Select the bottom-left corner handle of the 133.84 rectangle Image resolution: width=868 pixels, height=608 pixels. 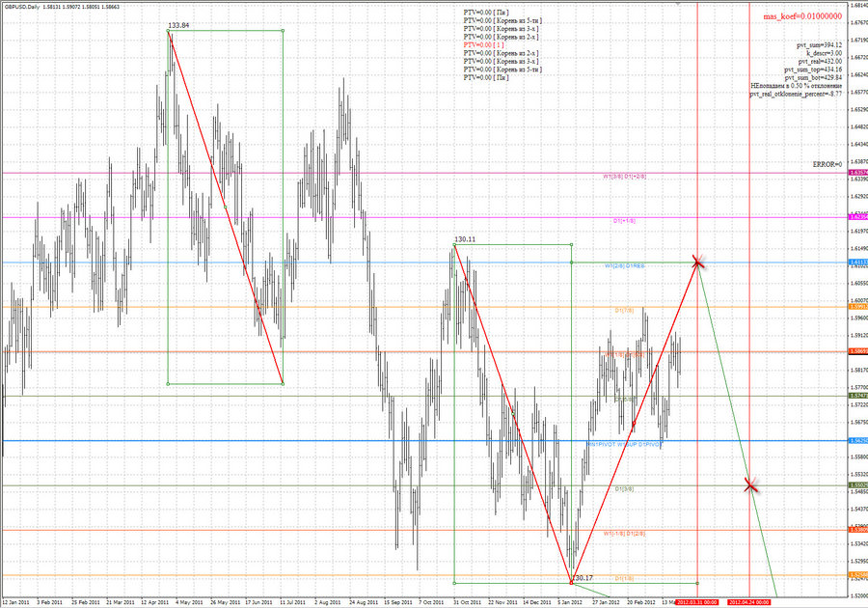(x=168, y=384)
